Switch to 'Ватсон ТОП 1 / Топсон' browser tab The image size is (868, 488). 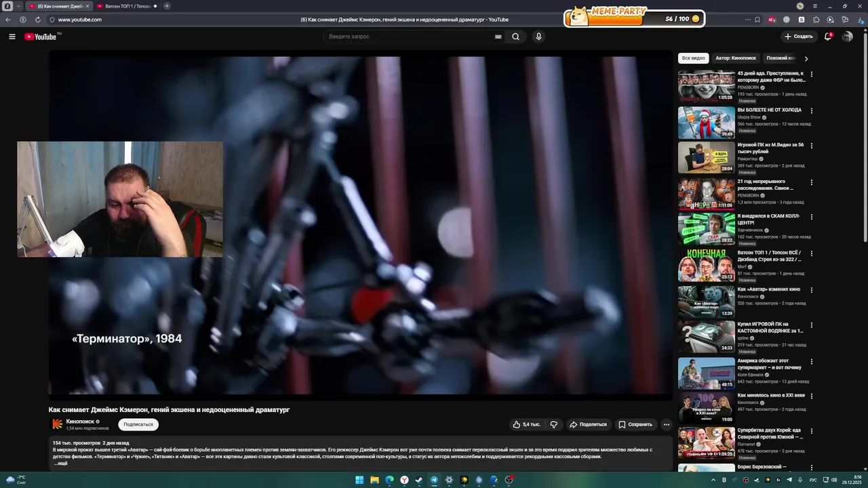pos(127,6)
